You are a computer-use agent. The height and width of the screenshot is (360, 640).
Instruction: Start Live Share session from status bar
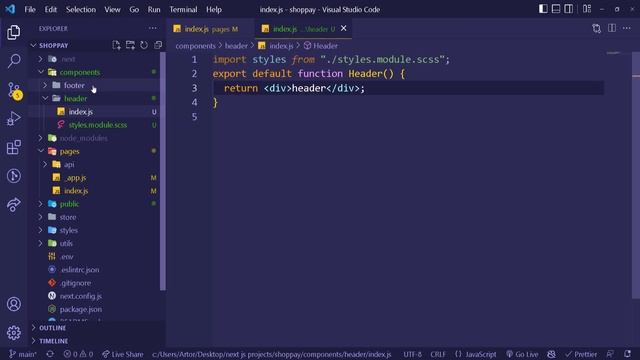coord(122,354)
